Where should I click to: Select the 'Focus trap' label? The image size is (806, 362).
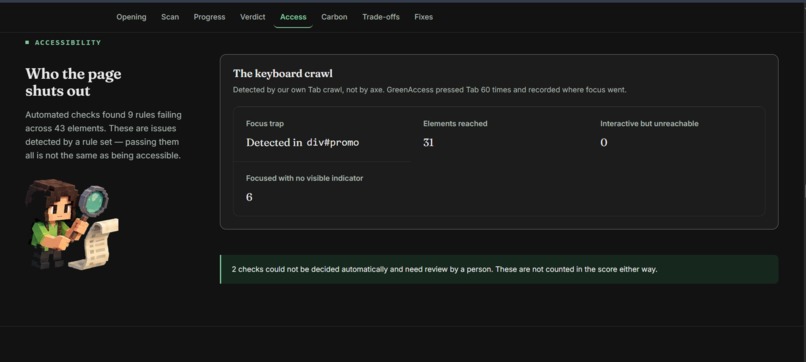pos(265,124)
